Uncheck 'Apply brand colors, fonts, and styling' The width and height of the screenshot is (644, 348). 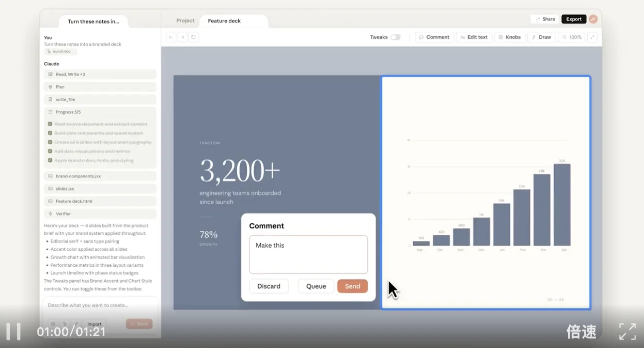point(50,161)
